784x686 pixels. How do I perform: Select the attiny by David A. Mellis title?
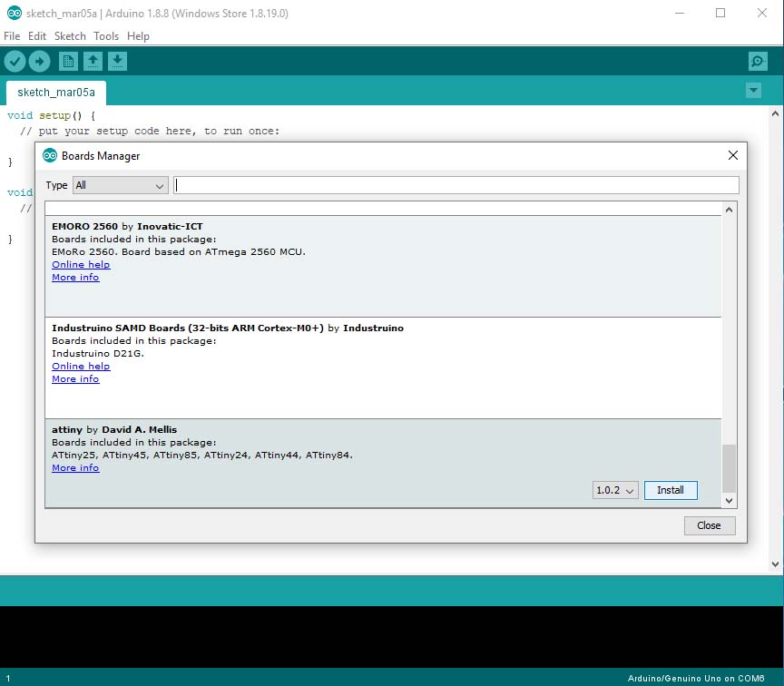[114, 429]
